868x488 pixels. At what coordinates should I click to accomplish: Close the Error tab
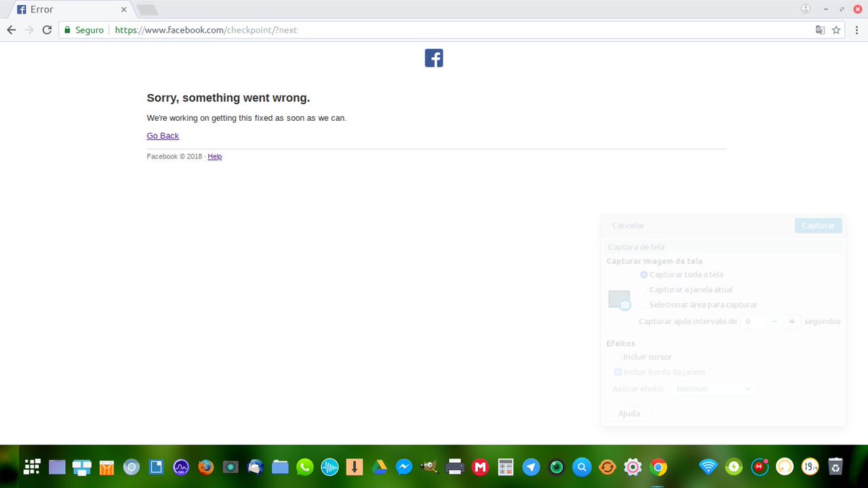(124, 10)
